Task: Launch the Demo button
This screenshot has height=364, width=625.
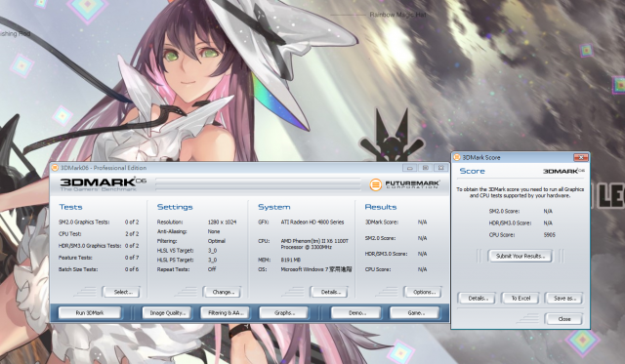Action: coord(355,313)
